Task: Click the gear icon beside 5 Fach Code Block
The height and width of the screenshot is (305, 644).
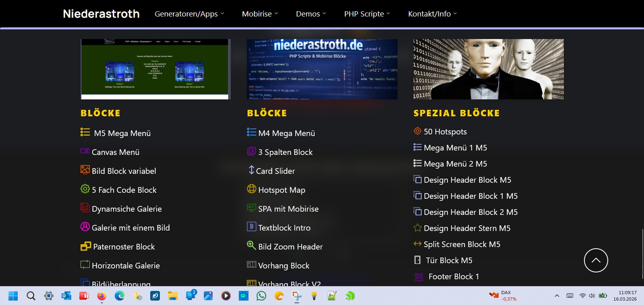Action: pyautogui.click(x=85, y=189)
